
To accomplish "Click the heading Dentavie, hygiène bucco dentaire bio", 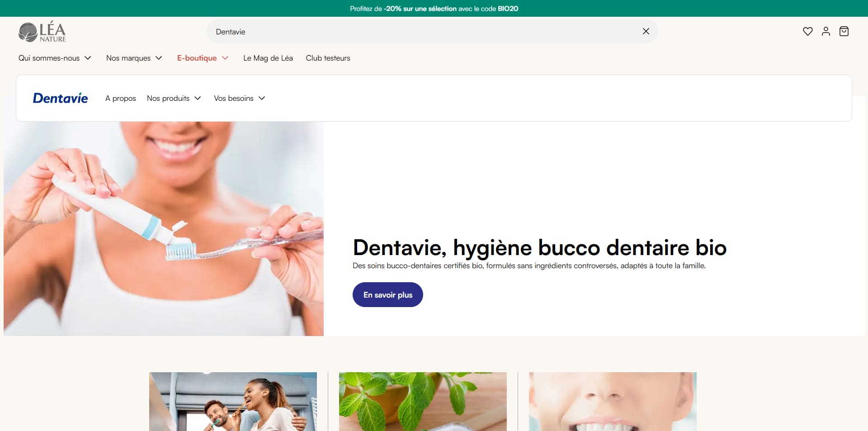I will tap(539, 248).
